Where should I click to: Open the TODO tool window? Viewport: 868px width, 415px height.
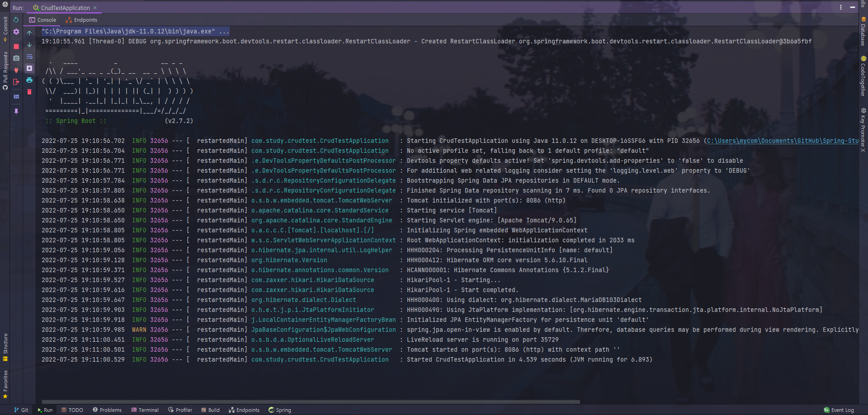pyautogui.click(x=72, y=410)
